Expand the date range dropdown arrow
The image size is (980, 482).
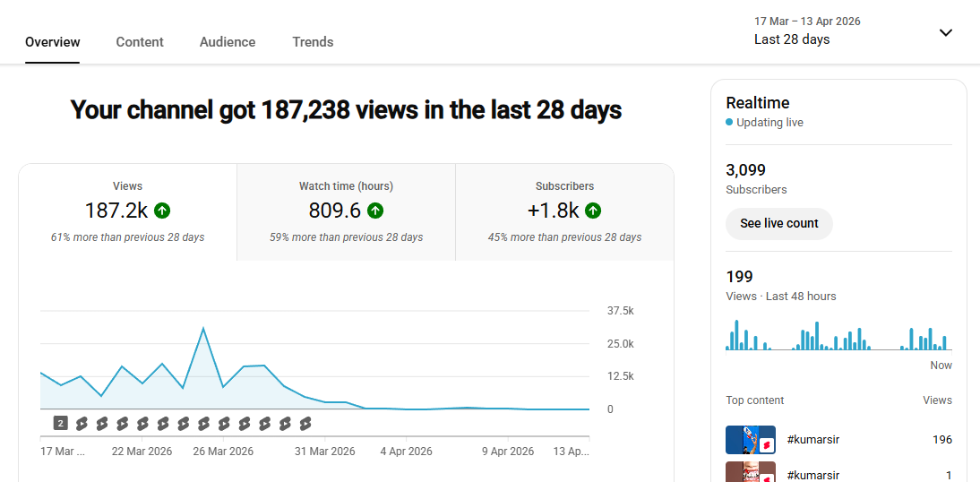tap(945, 32)
